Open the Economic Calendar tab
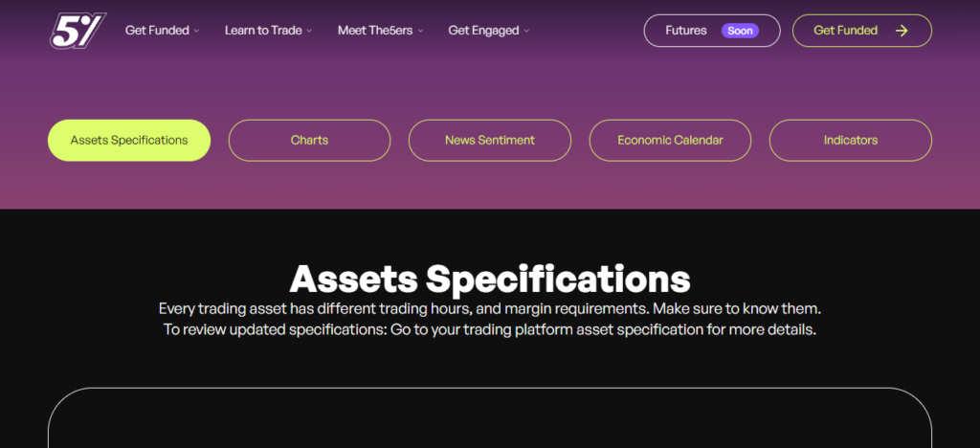This screenshot has width=980, height=448. pyautogui.click(x=670, y=140)
